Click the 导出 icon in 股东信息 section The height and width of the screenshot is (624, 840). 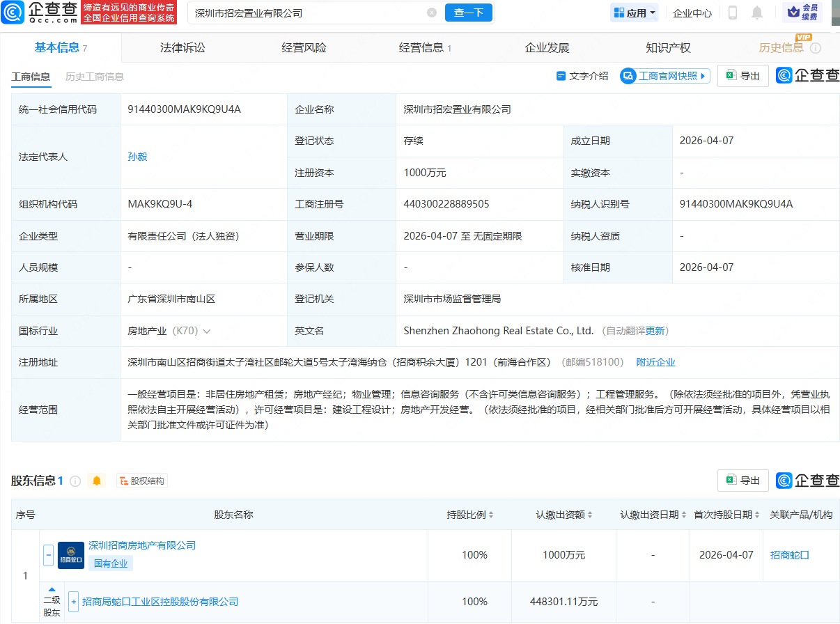(x=731, y=480)
